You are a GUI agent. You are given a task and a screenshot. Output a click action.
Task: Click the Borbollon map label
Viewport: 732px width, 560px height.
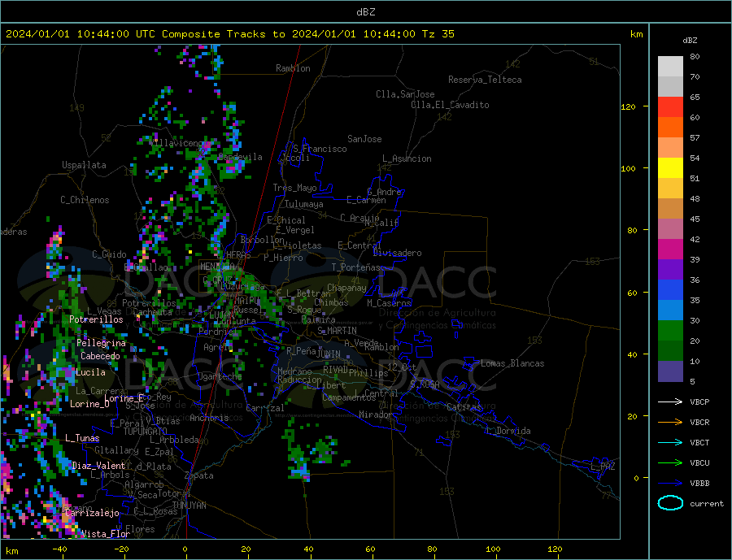tap(263, 240)
